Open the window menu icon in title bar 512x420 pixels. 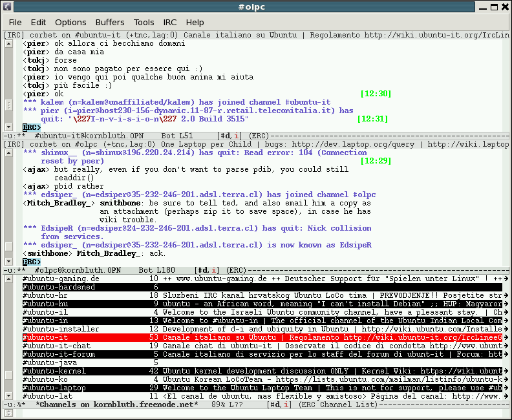6,7
